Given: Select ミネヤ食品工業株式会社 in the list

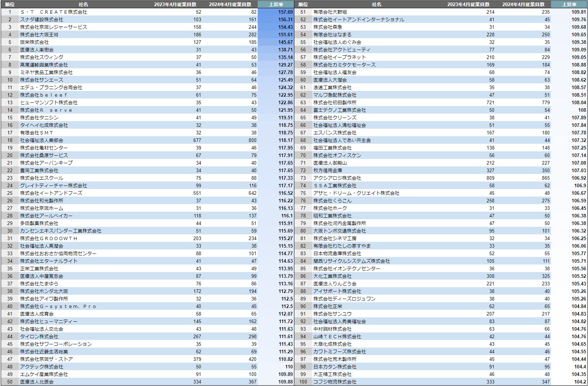Looking at the screenshot, I should pos(46,72).
